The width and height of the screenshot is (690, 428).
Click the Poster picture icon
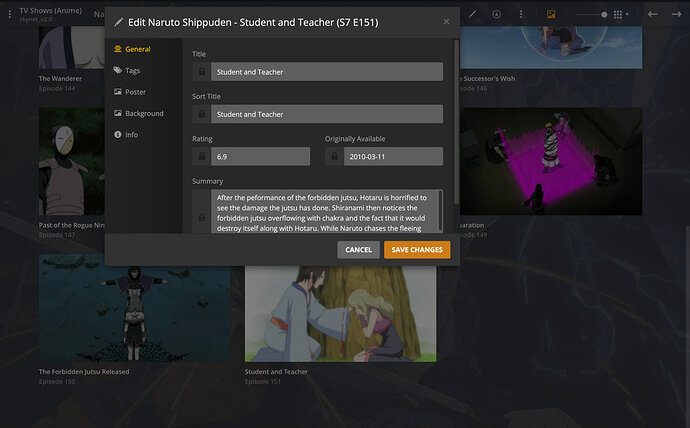pos(117,91)
